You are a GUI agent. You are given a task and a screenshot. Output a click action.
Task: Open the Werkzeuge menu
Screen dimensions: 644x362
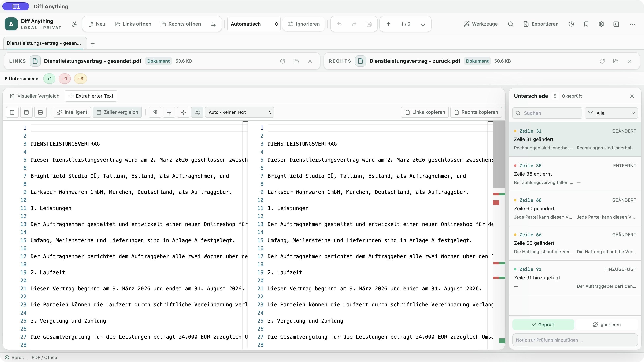481,24
